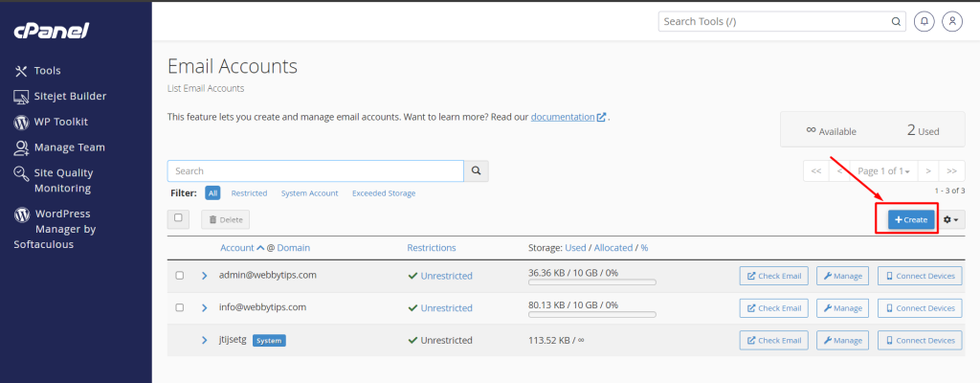Select the info@webbytips.com checkbox
Image resolution: width=980 pixels, height=383 pixels.
click(x=180, y=307)
